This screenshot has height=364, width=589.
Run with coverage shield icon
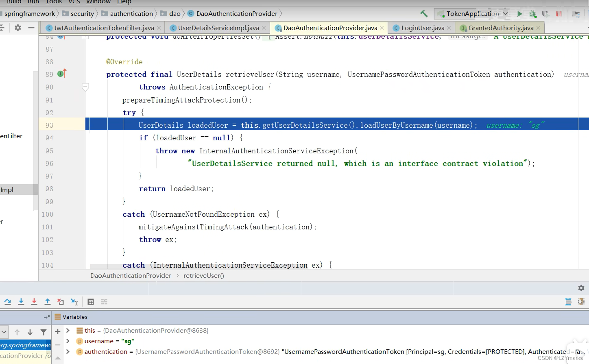[545, 14]
